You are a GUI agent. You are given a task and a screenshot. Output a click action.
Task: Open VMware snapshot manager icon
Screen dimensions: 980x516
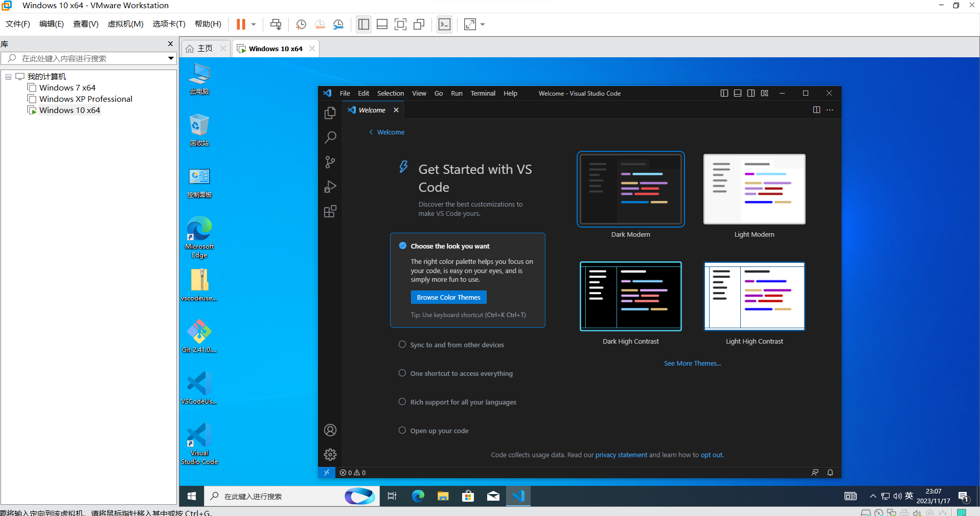(x=338, y=24)
